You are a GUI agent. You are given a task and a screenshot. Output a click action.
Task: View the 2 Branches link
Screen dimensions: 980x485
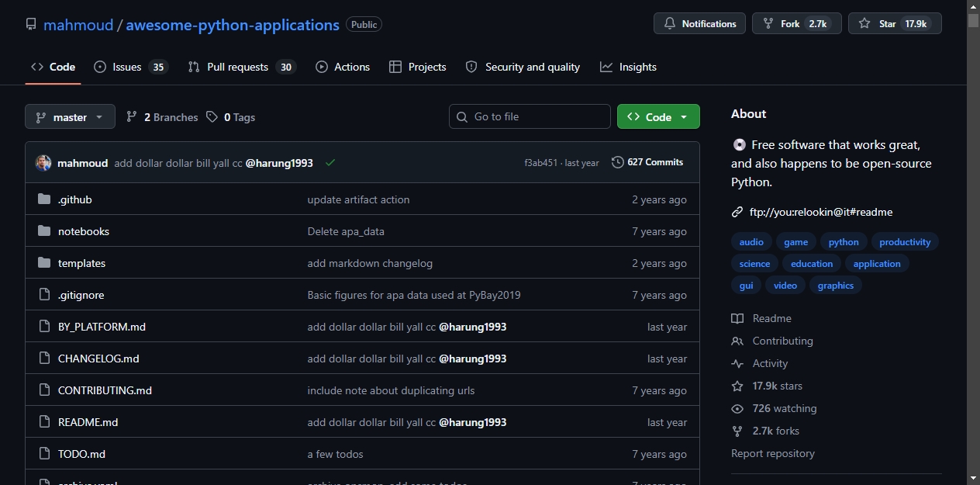[162, 117]
